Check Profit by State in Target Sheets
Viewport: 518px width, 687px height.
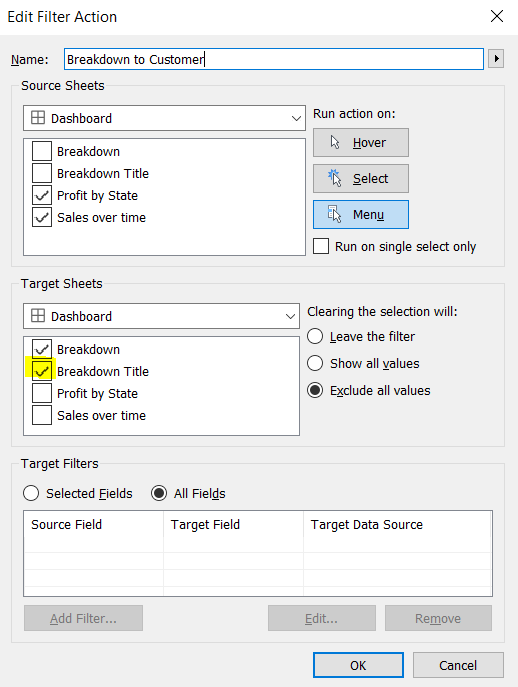pyautogui.click(x=42, y=393)
